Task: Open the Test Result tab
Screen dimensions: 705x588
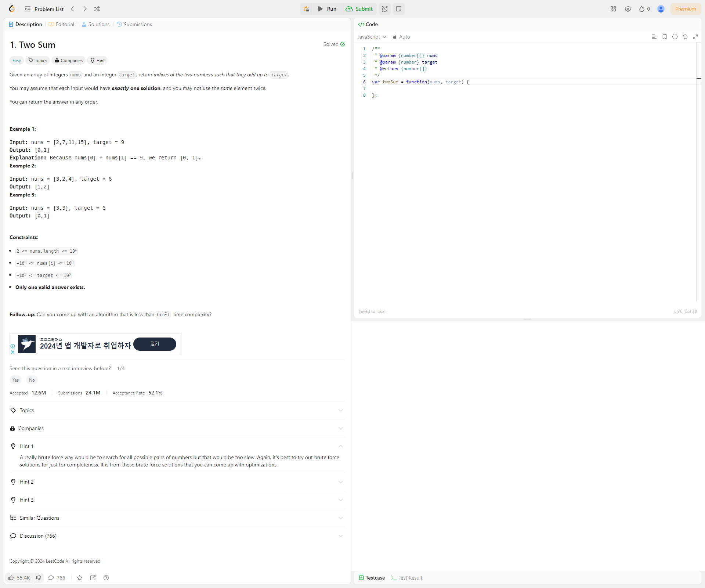Action: click(406, 578)
